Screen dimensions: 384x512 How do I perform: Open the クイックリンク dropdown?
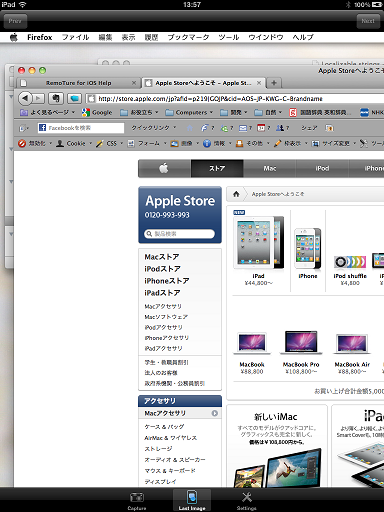[x=153, y=128]
